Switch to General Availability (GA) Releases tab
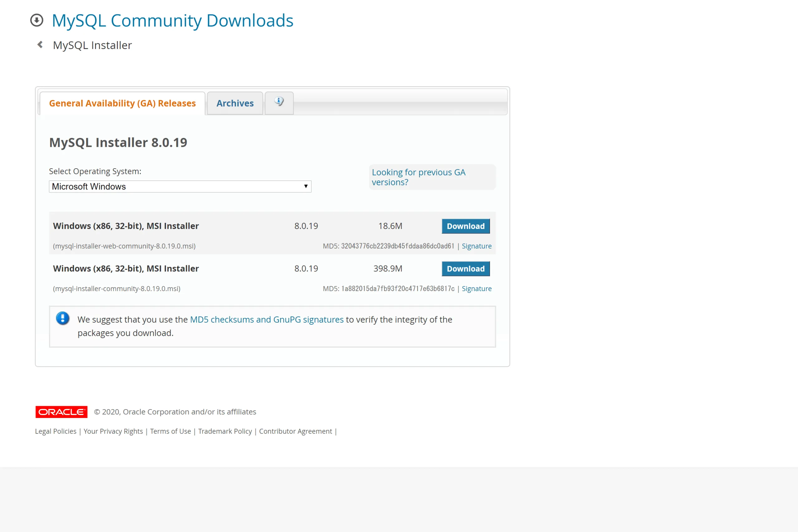 [x=123, y=103]
